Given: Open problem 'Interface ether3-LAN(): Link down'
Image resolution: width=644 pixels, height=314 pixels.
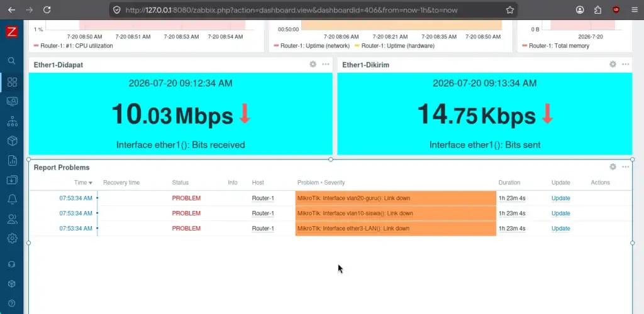Looking at the screenshot, I should point(353,229).
